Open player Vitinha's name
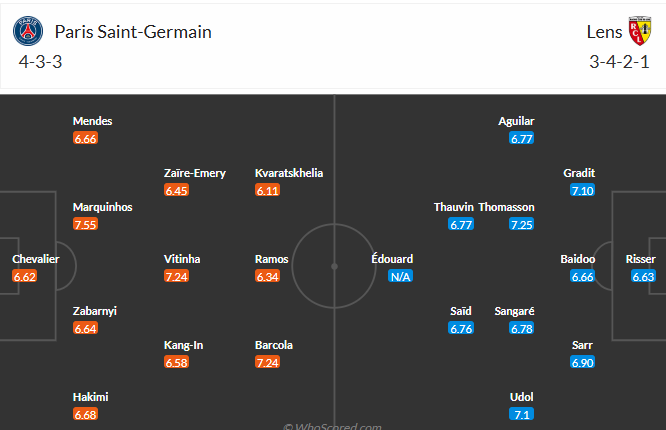 182,259
